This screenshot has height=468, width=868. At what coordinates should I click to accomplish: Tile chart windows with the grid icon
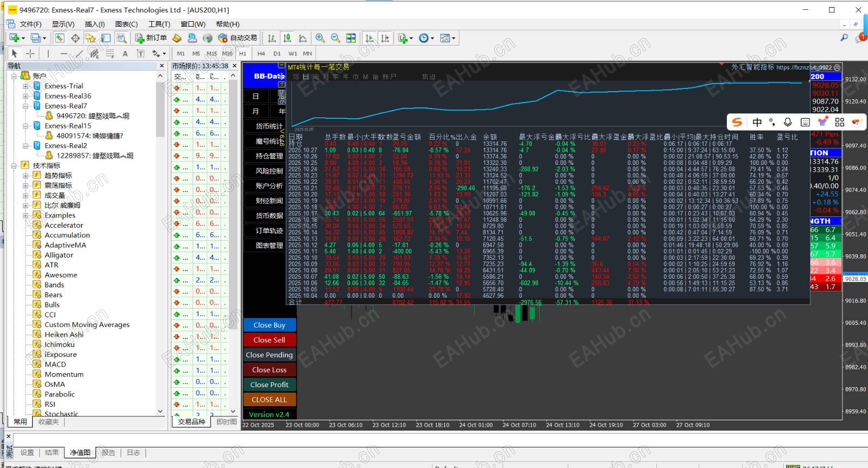(x=351, y=38)
